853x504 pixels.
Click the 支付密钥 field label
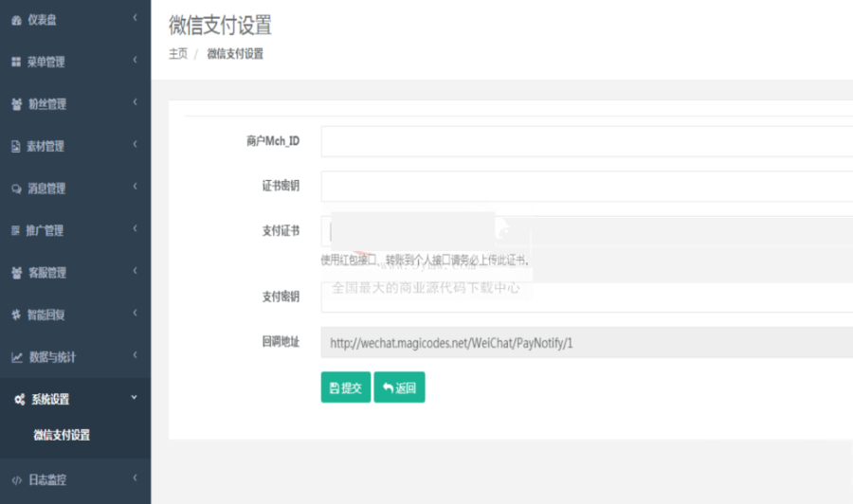[281, 297]
